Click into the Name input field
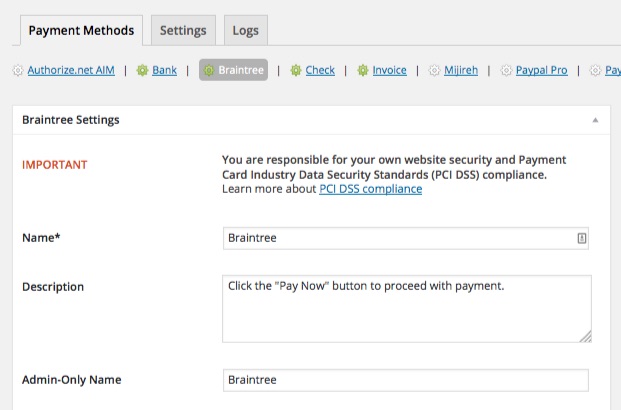Image resolution: width=621 pixels, height=410 pixels. pyautogui.click(x=406, y=238)
